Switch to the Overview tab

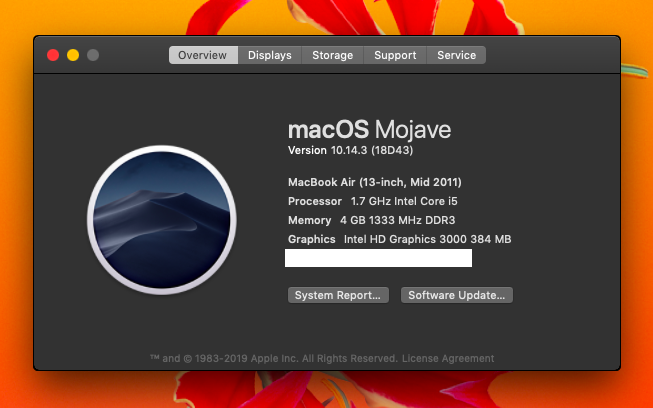tap(203, 55)
